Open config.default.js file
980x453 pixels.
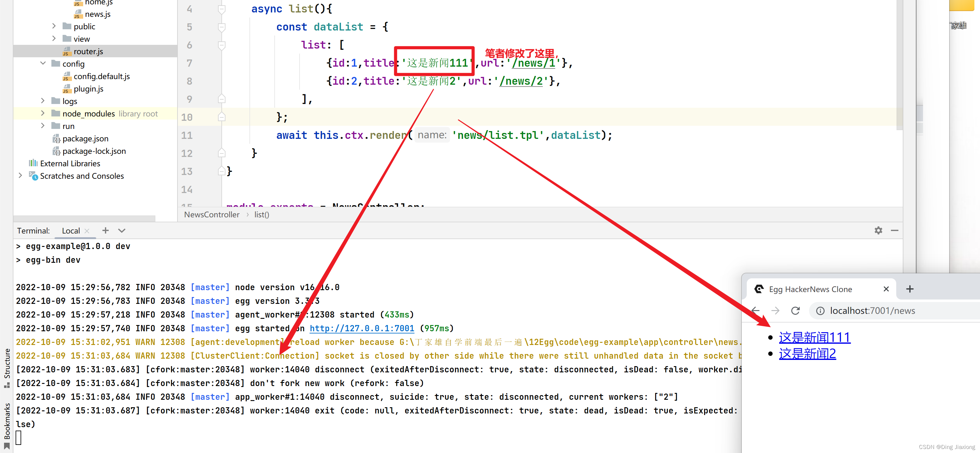coord(102,76)
